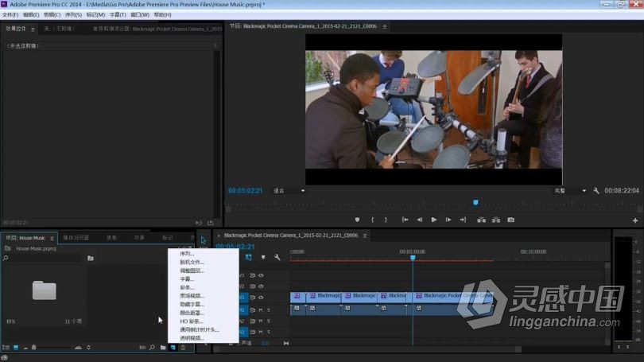The width and height of the screenshot is (644, 362).
Task: Click the Add Marker icon below the Program monitor
Action: pyautogui.click(x=357, y=220)
